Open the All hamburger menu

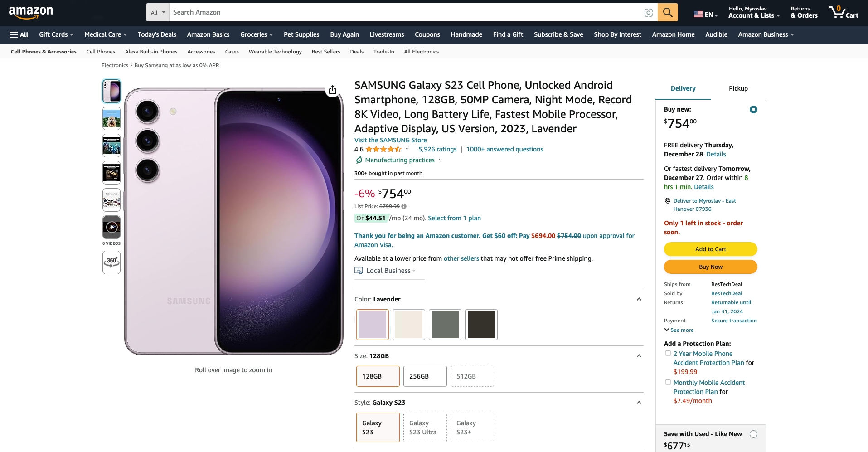[x=19, y=34]
